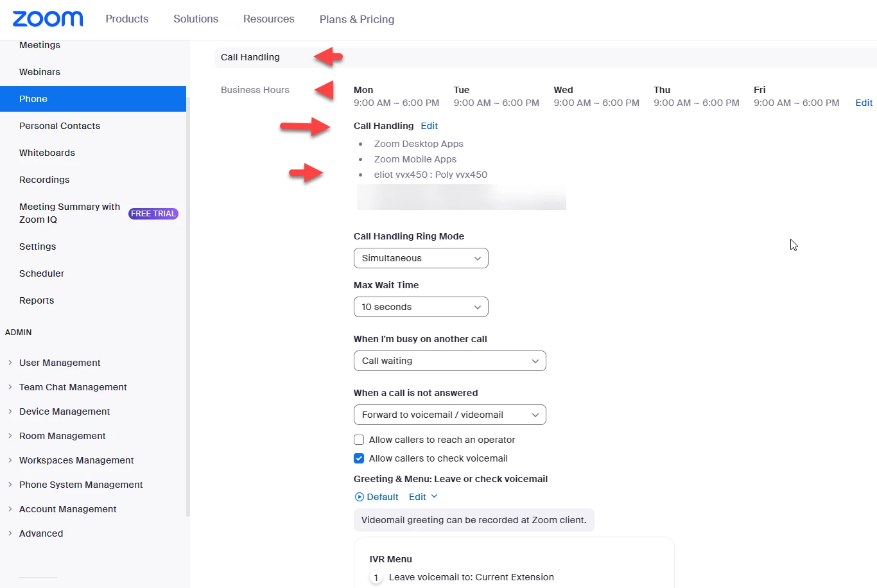Open Reports in the sidebar
The image size is (877, 588).
pos(37,300)
